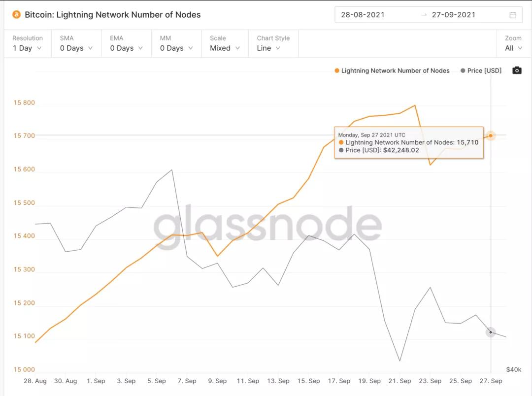The width and height of the screenshot is (532, 396).
Task: Open the Resolution 1 Day dropdown
Action: pyautogui.click(x=27, y=43)
